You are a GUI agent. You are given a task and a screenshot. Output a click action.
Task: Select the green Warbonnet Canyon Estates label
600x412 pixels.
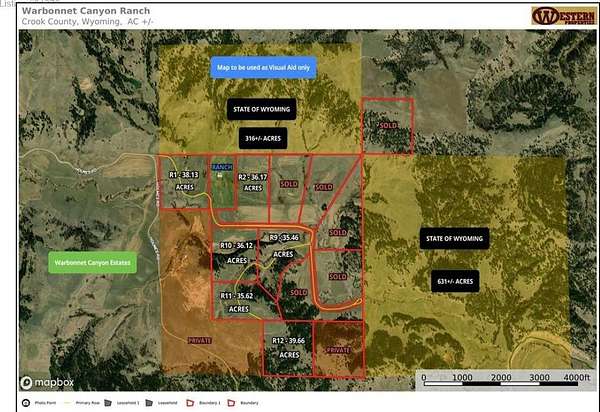tap(91, 263)
